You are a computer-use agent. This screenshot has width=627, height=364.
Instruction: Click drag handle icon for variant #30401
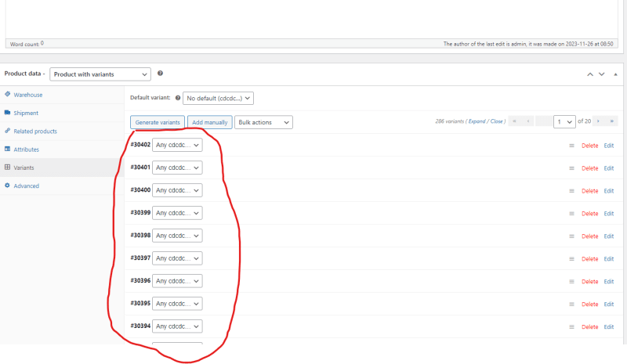572,168
